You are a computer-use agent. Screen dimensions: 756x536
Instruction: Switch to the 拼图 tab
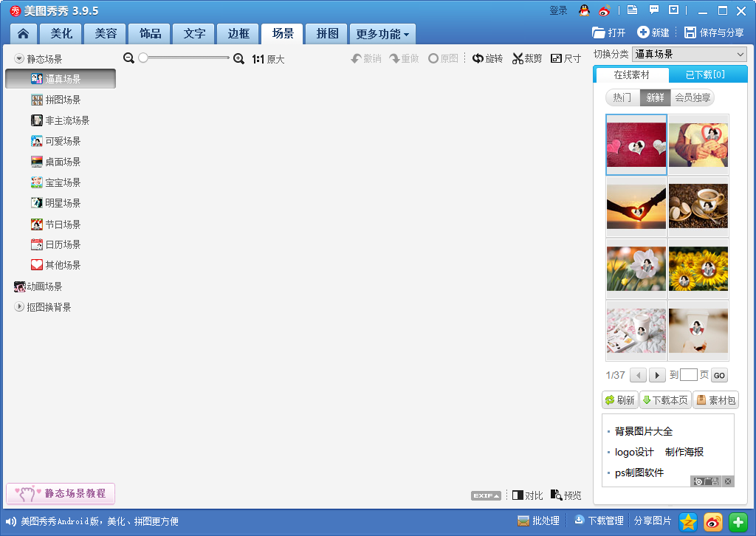coord(327,34)
